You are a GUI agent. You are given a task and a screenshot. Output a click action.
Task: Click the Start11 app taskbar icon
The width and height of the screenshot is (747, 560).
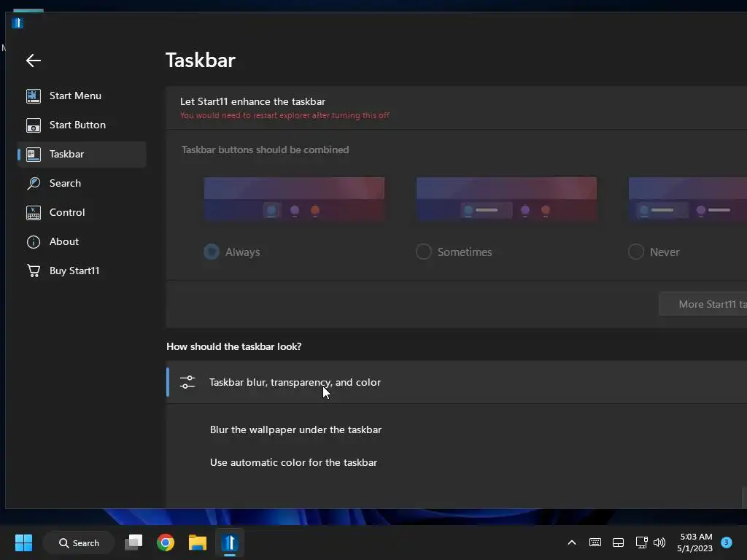[x=230, y=542]
